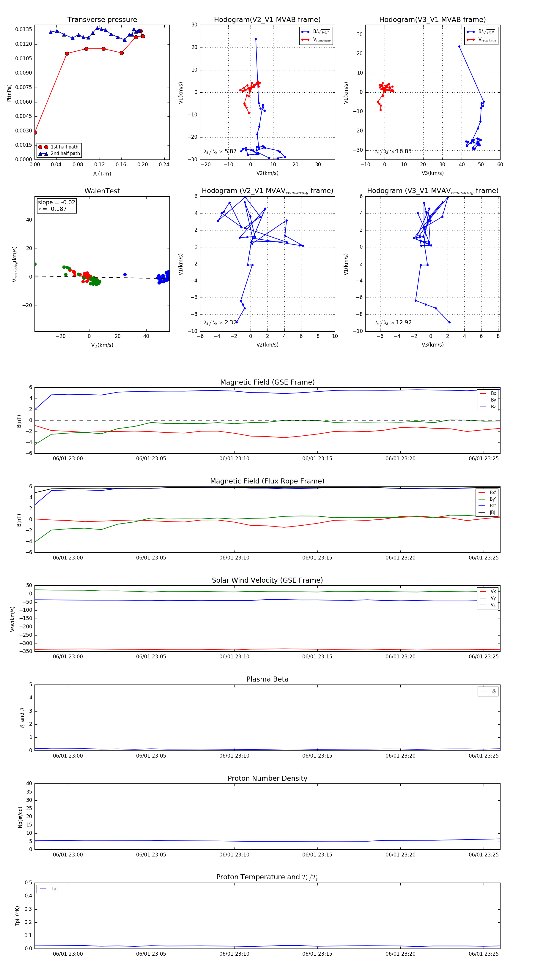The height and width of the screenshot is (980, 535).
Task: Click the 'Vsw(km/s)' y-axis label
Action: pyautogui.click(x=12, y=619)
